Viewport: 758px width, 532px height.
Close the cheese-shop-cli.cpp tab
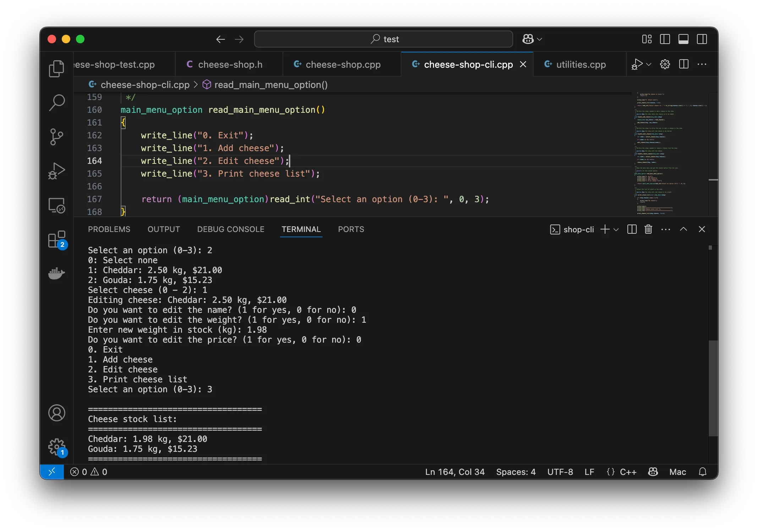pos(523,64)
